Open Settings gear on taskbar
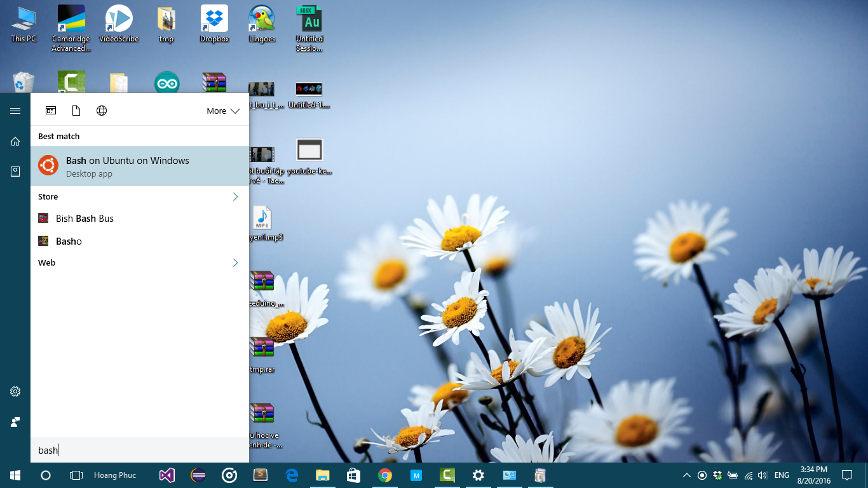The image size is (868, 488). 478,475
